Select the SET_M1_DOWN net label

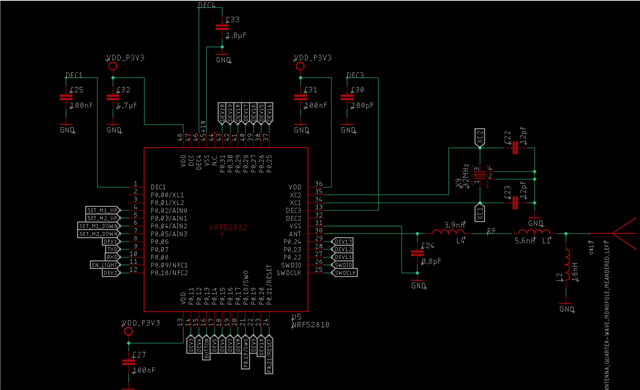click(x=98, y=226)
